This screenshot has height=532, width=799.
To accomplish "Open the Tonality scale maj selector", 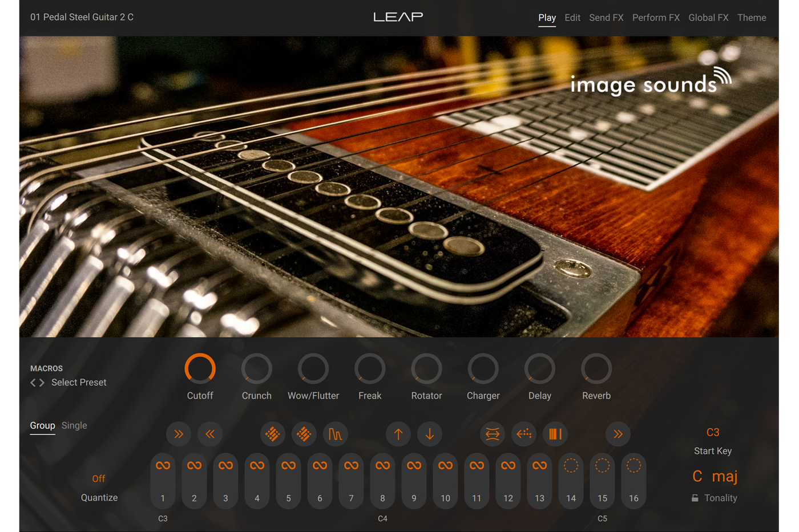I will [x=725, y=477].
